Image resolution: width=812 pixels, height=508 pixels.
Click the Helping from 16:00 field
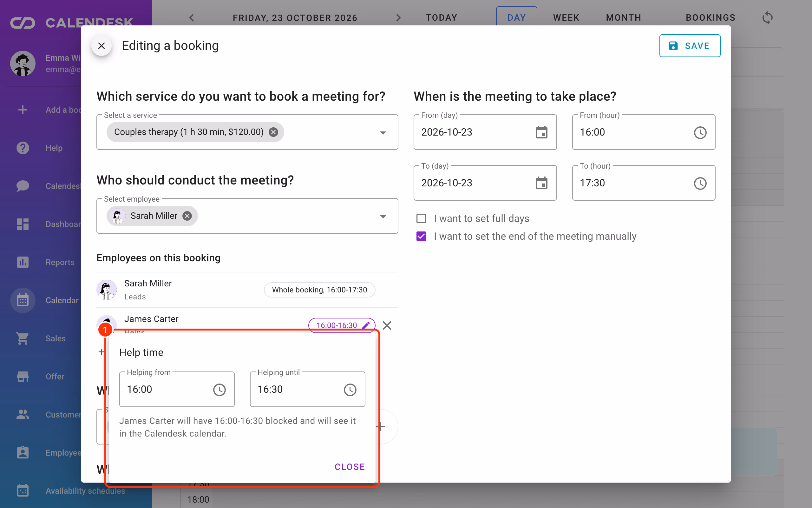click(x=177, y=389)
